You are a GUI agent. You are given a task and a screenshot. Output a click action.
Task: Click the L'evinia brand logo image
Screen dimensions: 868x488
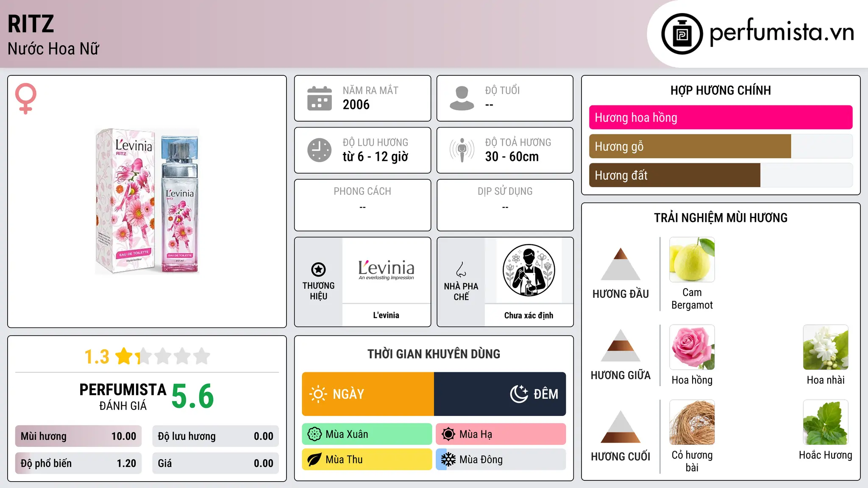(386, 270)
